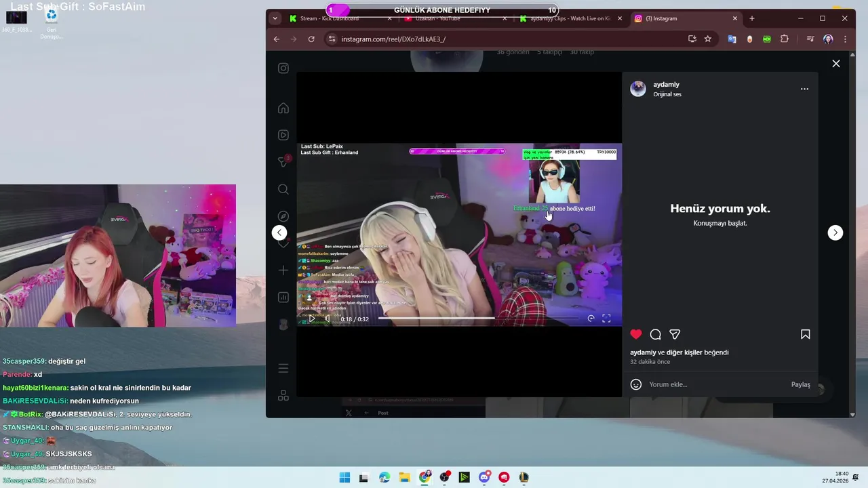The height and width of the screenshot is (488, 868).
Task: Click the comment bubble icon
Action: point(655,334)
